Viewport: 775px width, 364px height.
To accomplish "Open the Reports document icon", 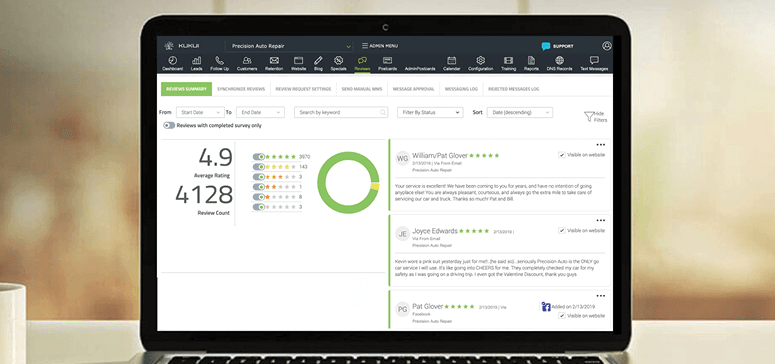I will [531, 60].
